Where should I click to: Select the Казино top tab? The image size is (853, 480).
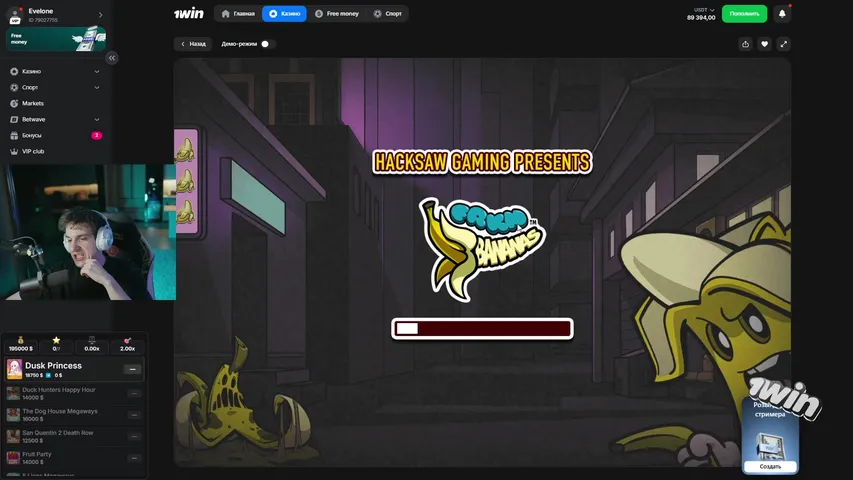(284, 14)
